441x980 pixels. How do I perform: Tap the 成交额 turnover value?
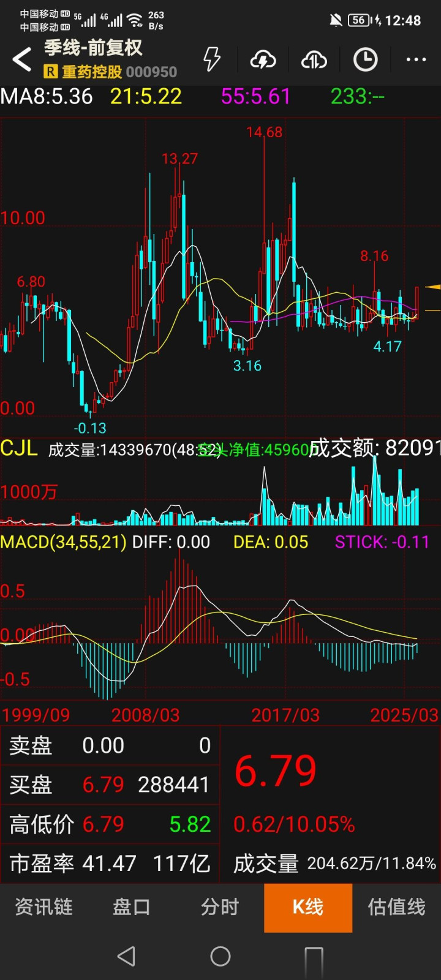tap(375, 448)
